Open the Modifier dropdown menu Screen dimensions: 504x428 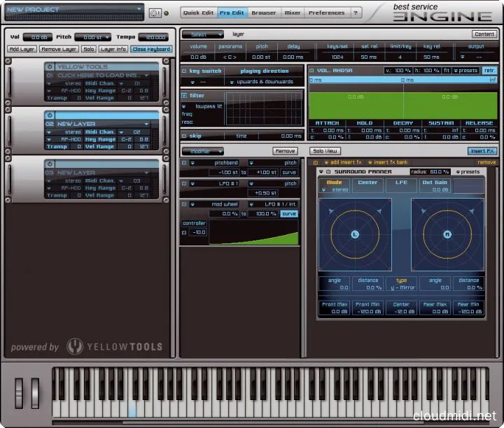202,151
